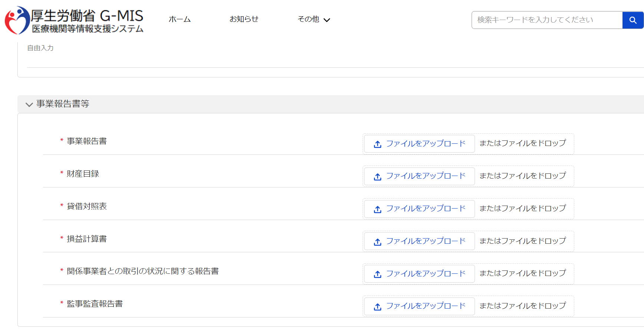Click the upload icon for 貸借対照表
This screenshot has height=336, width=644.
(377, 209)
